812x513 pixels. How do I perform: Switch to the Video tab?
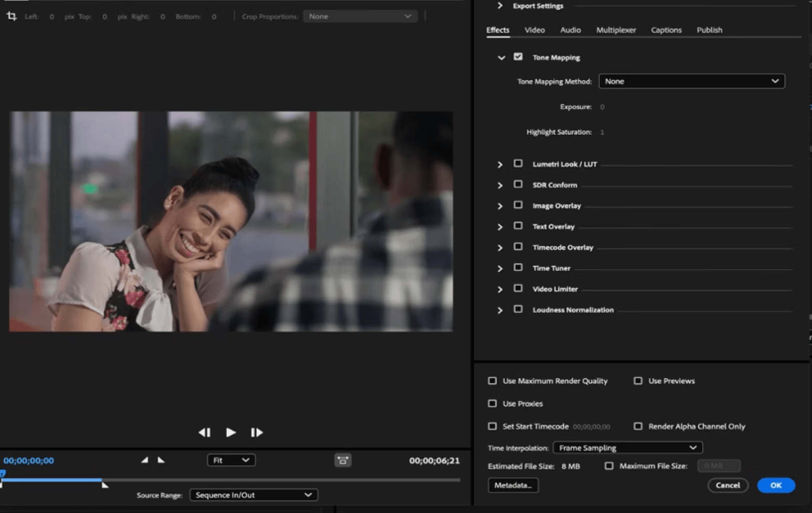point(535,30)
